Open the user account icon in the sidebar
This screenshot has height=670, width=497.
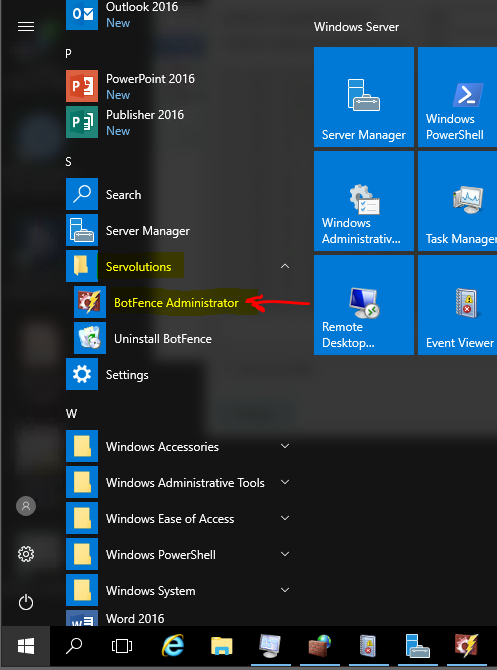pos(26,506)
